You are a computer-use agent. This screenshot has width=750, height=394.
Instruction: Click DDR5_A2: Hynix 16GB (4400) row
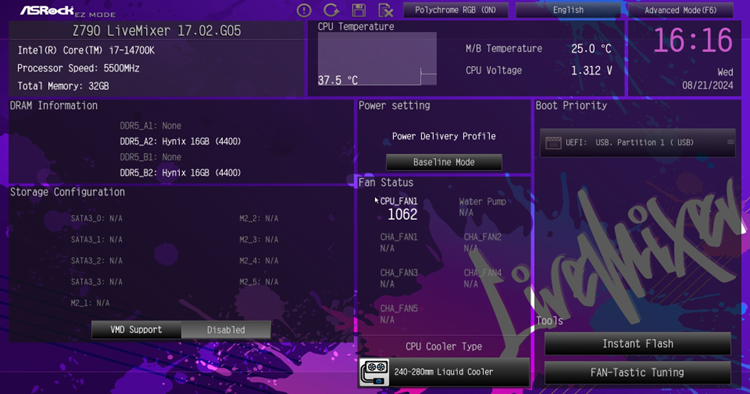(x=180, y=142)
